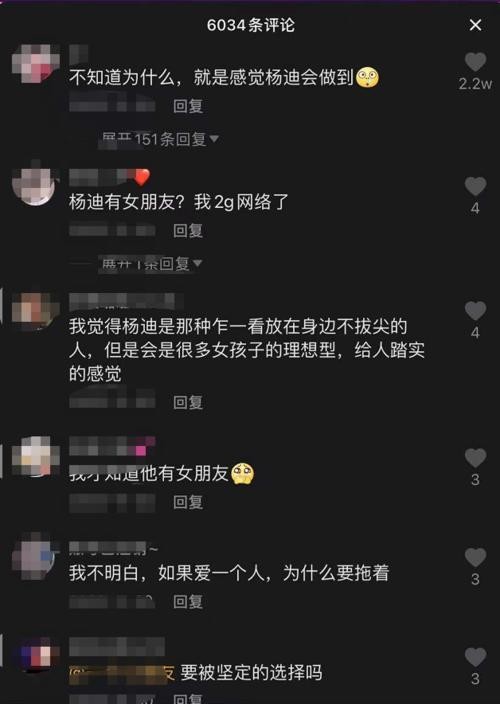
Task: Reply to '杨迪有女朋友' comment
Action: coord(188,231)
